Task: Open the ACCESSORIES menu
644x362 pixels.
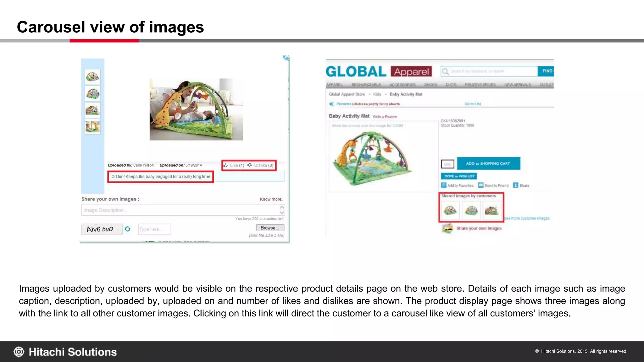Action: click(x=402, y=85)
